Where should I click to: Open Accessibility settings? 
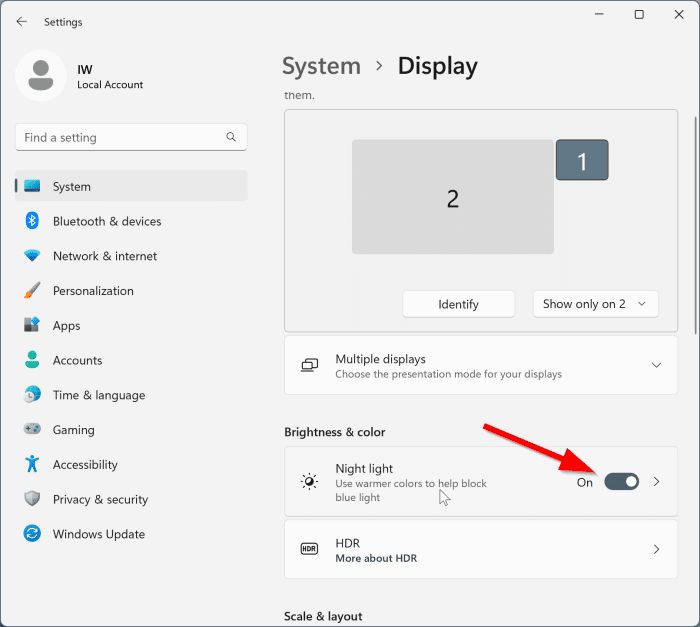point(131,464)
